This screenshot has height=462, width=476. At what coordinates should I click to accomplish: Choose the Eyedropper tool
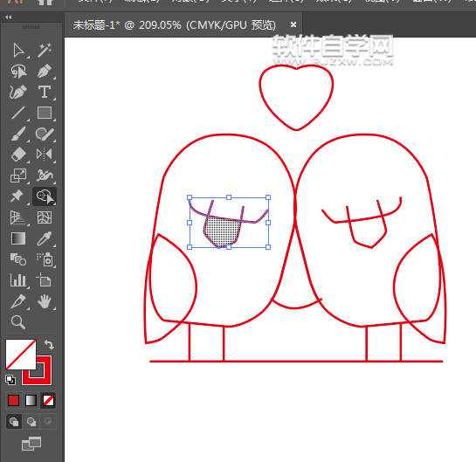click(45, 238)
